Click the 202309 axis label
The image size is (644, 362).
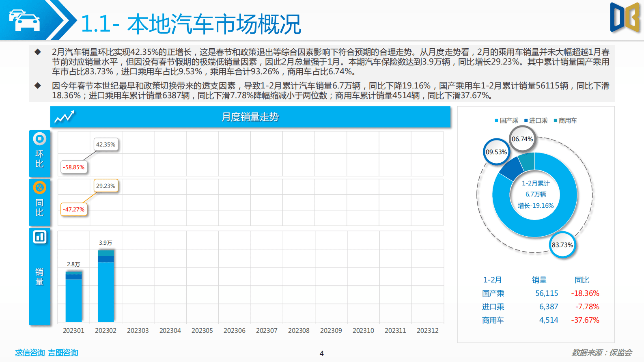coord(331,331)
